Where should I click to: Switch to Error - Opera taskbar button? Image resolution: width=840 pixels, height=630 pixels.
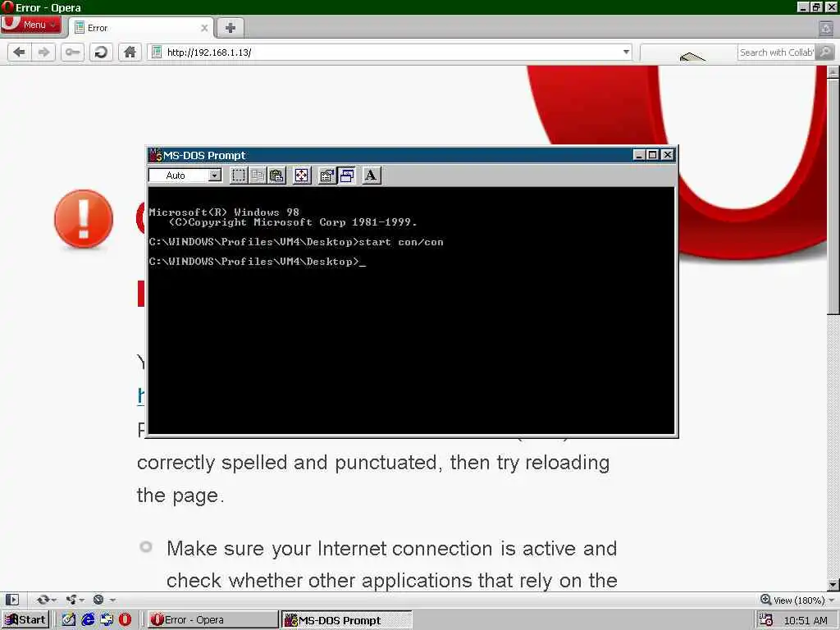click(x=212, y=620)
